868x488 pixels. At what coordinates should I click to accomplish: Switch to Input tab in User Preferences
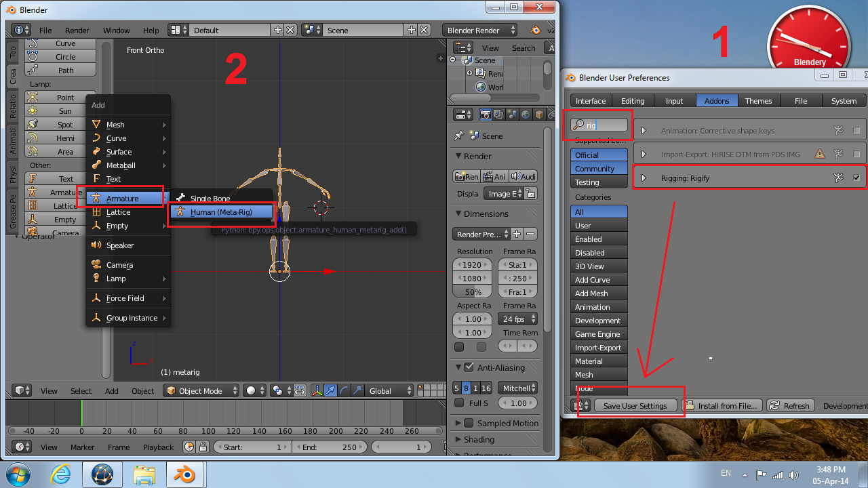[674, 100]
